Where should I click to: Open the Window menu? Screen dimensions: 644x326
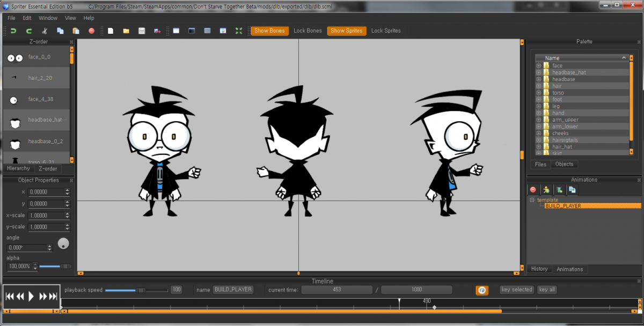pos(48,18)
